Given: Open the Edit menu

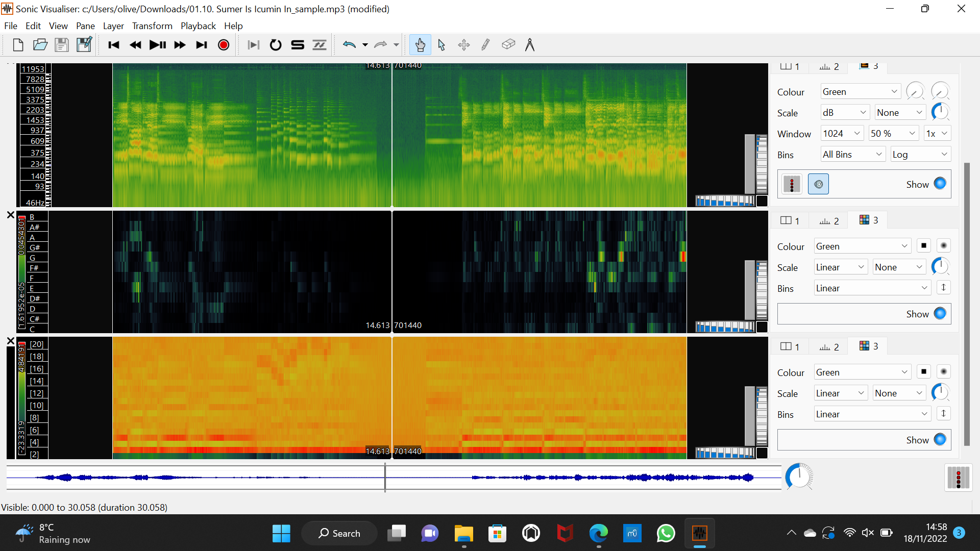Looking at the screenshot, I should pyautogui.click(x=33, y=26).
